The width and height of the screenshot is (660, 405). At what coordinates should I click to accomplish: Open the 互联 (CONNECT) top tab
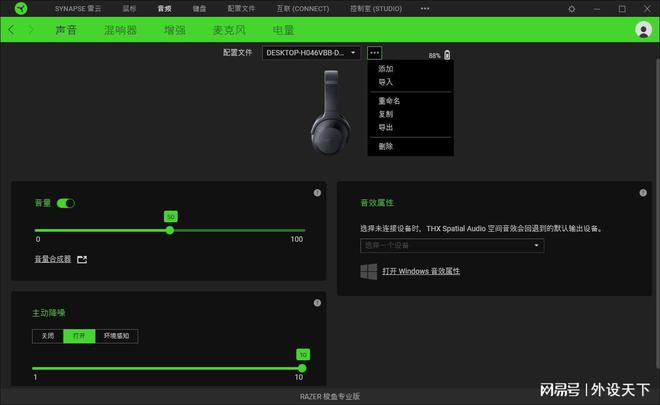point(303,8)
